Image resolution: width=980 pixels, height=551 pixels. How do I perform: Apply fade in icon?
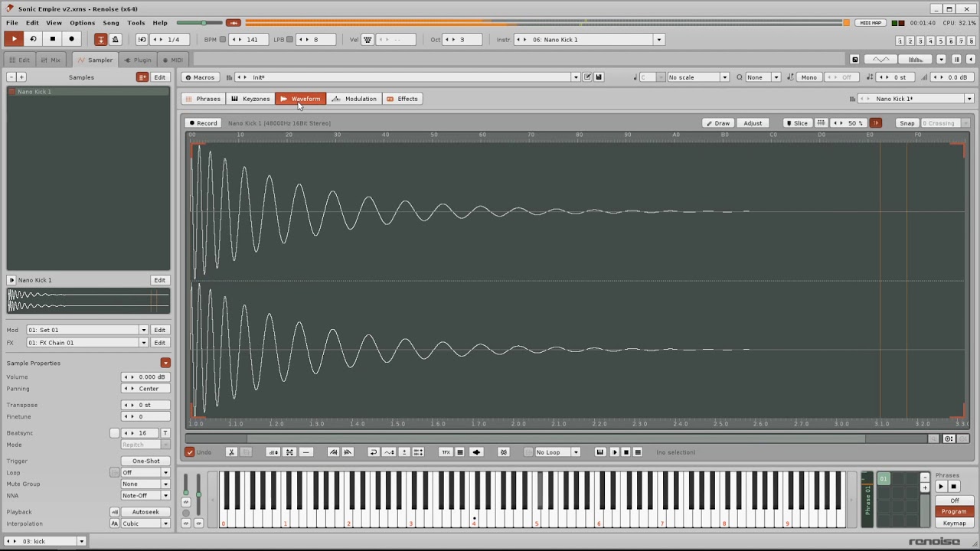(333, 452)
